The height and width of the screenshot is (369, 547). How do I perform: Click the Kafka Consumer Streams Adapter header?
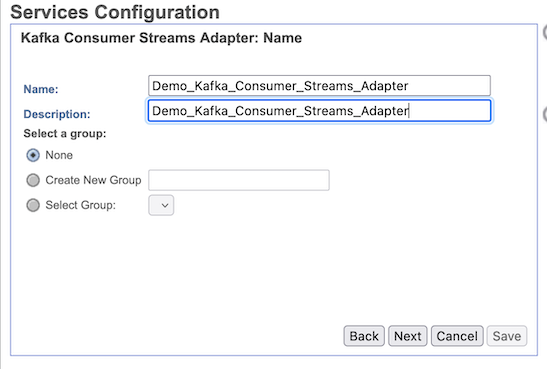click(x=161, y=38)
